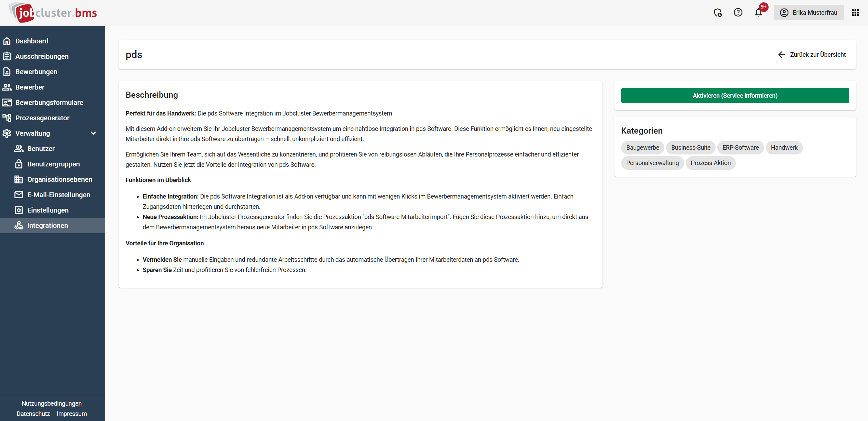This screenshot has width=868, height=421.
Task: Click the Benutzergruppen lock icon
Action: 19,164
